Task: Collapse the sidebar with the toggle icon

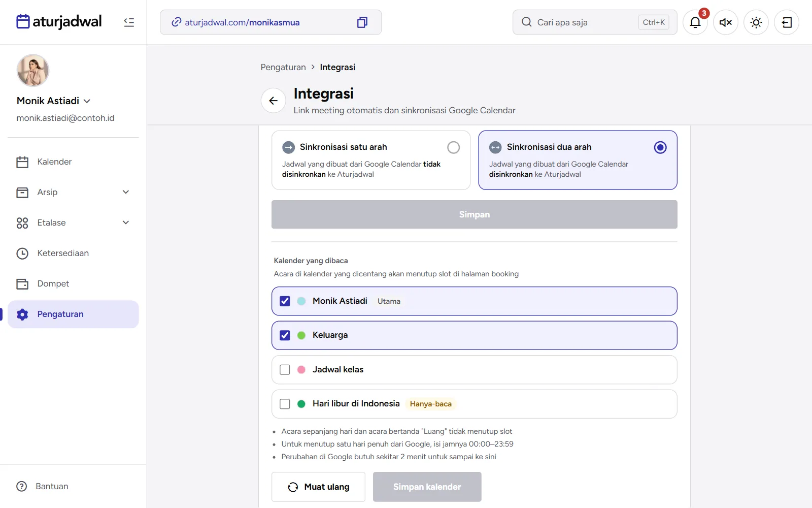Action: [x=129, y=22]
